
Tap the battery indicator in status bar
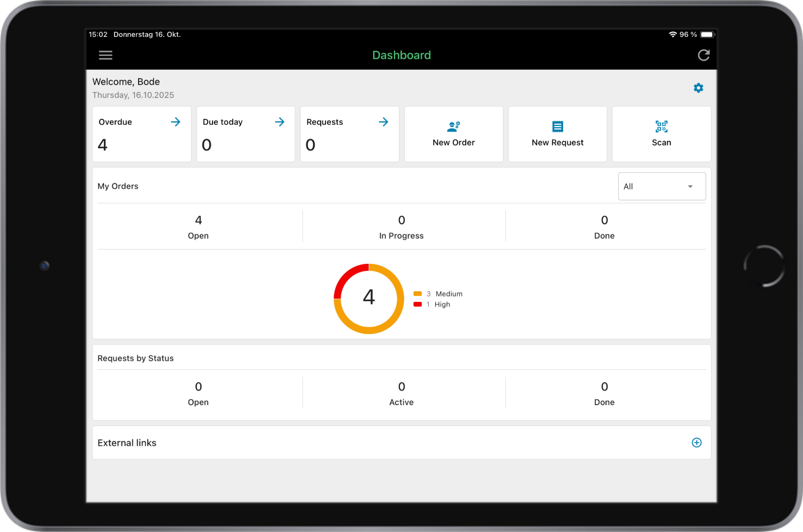[x=707, y=35]
